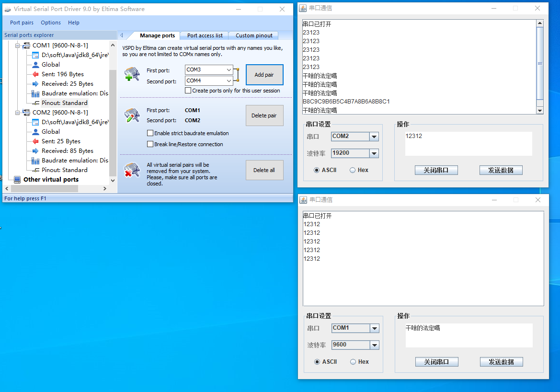Click the Baudrate emulation icon under COM2
560x392 pixels.
(35, 161)
